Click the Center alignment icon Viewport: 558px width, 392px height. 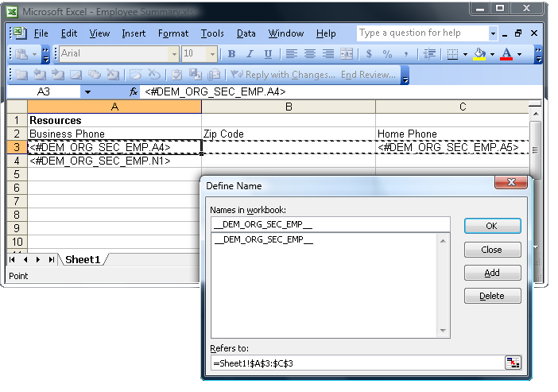click(x=310, y=54)
